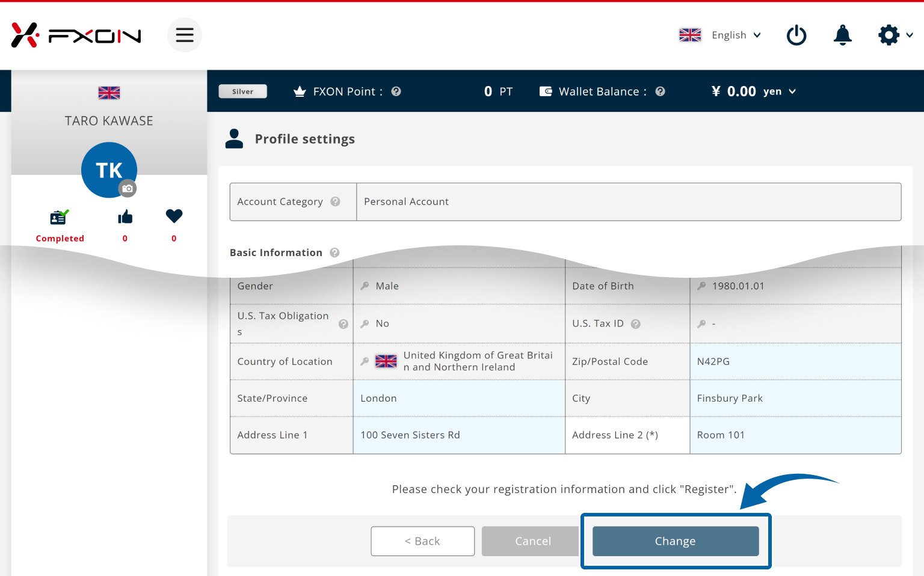Screen dimensions: 924x576
Task: Click the heart favorites icon
Action: 174,216
